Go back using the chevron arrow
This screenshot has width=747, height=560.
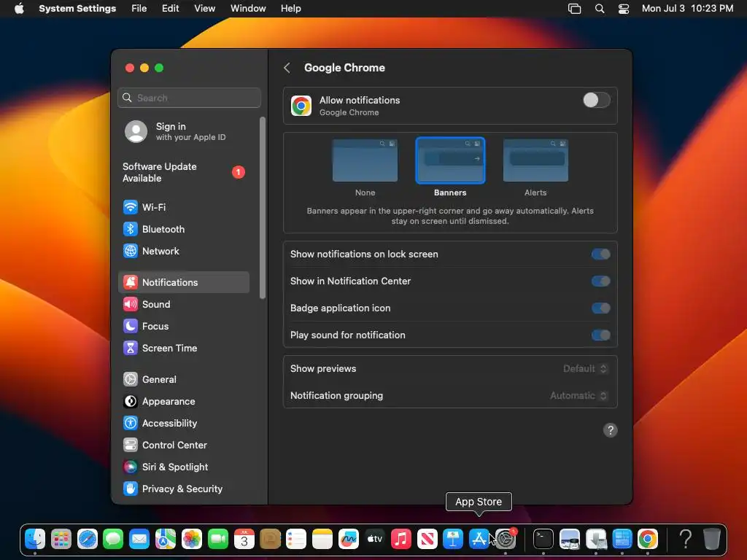[x=287, y=68]
